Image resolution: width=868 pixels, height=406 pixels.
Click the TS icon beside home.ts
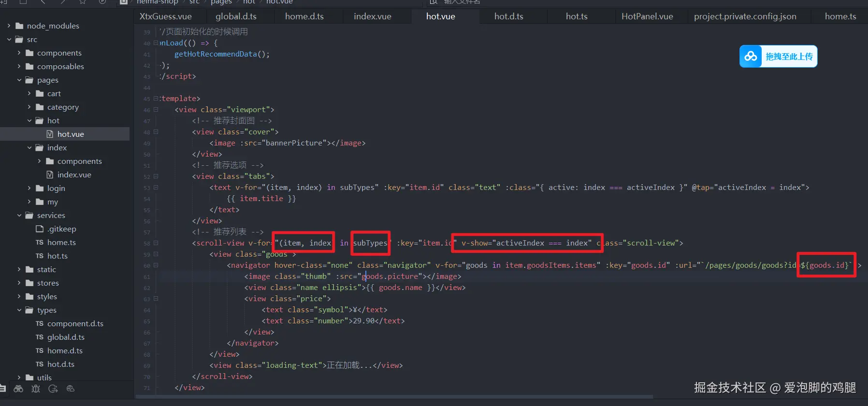pos(40,242)
